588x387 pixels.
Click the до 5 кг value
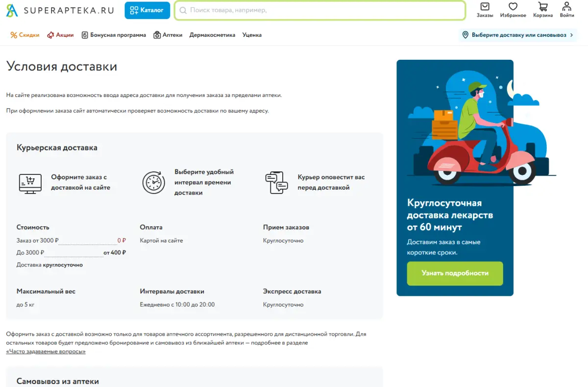(x=25, y=305)
